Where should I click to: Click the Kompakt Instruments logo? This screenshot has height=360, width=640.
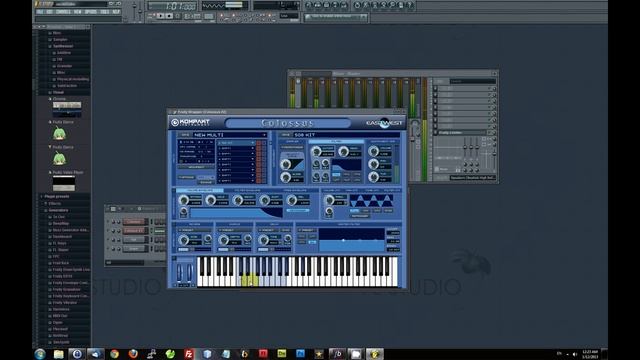(x=190, y=122)
